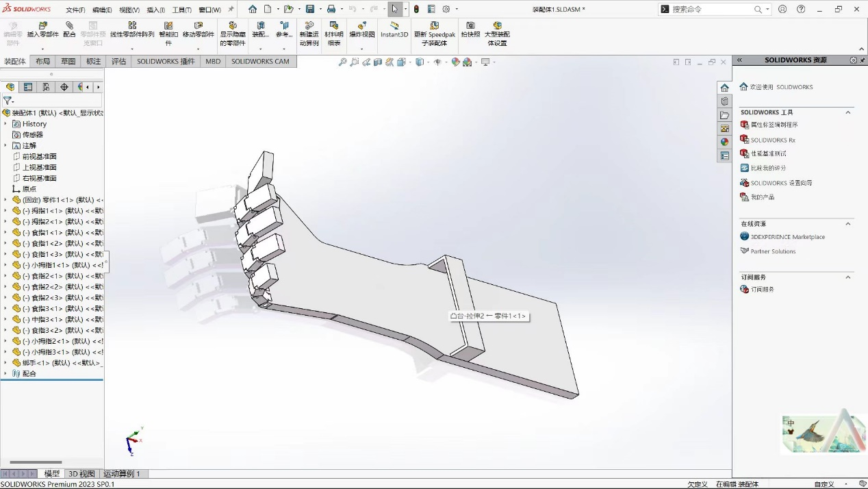Expand the History tree node
The height and width of the screenshot is (489, 868).
(5, 124)
